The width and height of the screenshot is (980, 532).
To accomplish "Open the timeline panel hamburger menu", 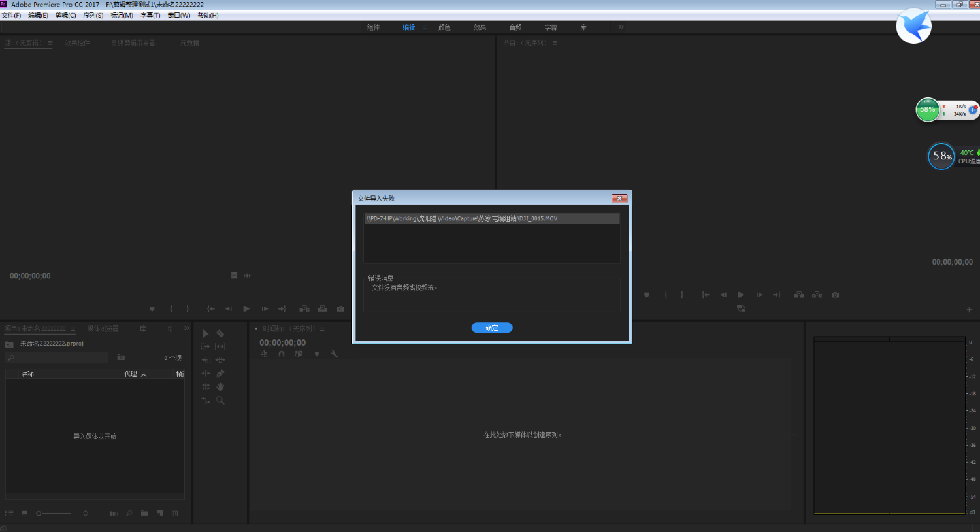I will click(x=322, y=329).
